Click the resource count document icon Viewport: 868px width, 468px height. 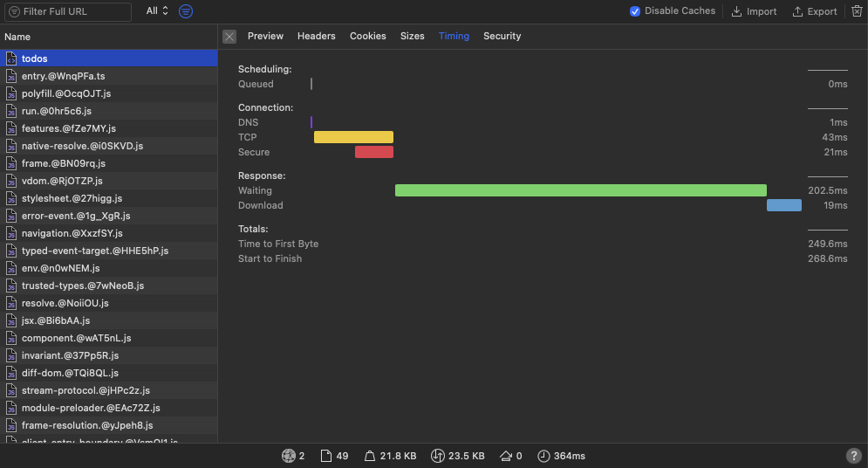point(326,456)
